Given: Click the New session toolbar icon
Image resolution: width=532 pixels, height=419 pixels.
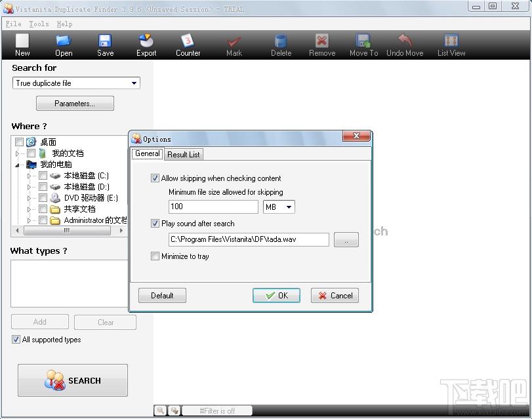Looking at the screenshot, I should [x=22, y=41].
